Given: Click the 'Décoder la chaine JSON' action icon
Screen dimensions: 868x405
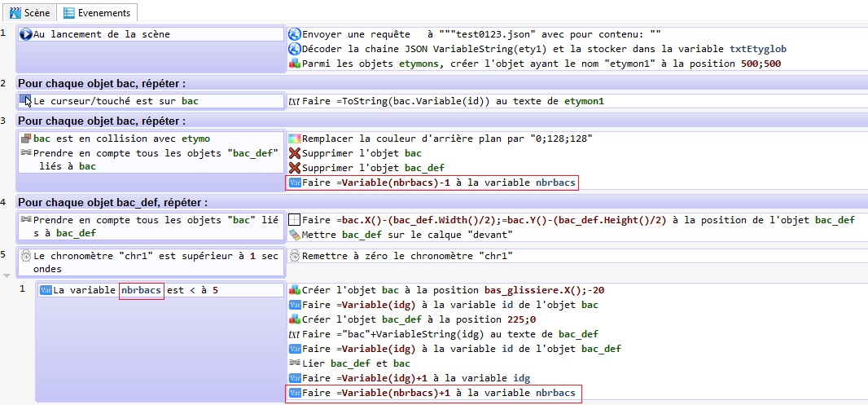Looking at the screenshot, I should 295,50.
